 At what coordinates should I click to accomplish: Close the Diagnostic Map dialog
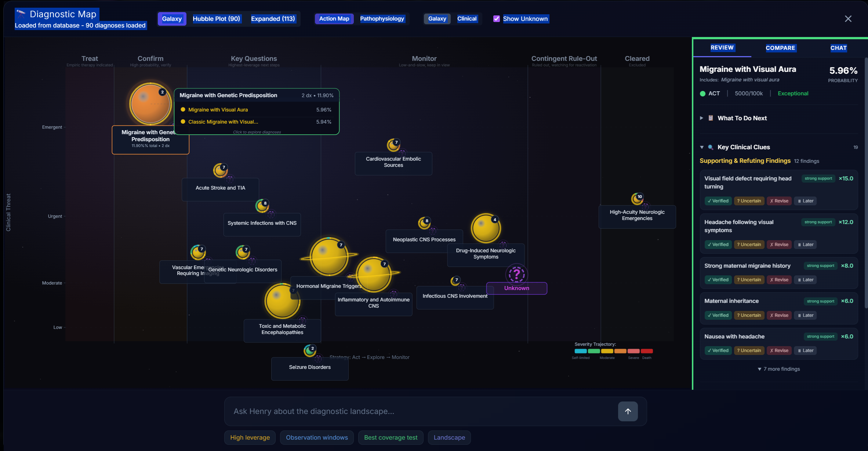[848, 19]
